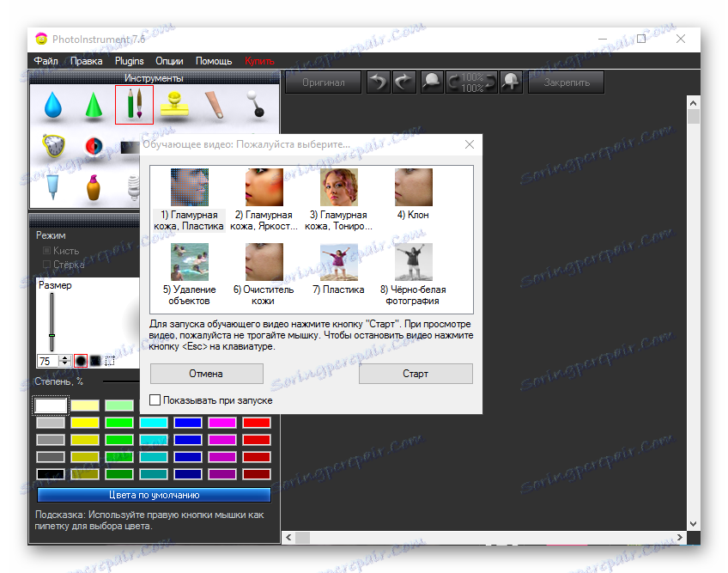Open the Правка menu
Image resolution: width=728 pixels, height=573 pixels.
(x=87, y=61)
